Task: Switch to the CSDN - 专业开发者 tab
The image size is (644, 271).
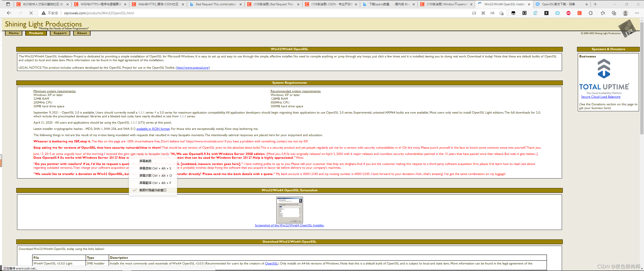Action: point(331,4)
